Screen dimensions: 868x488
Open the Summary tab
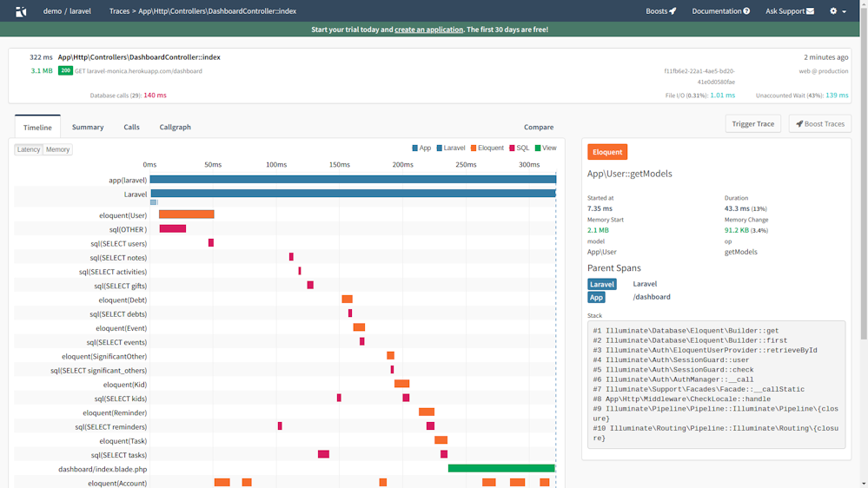click(88, 127)
